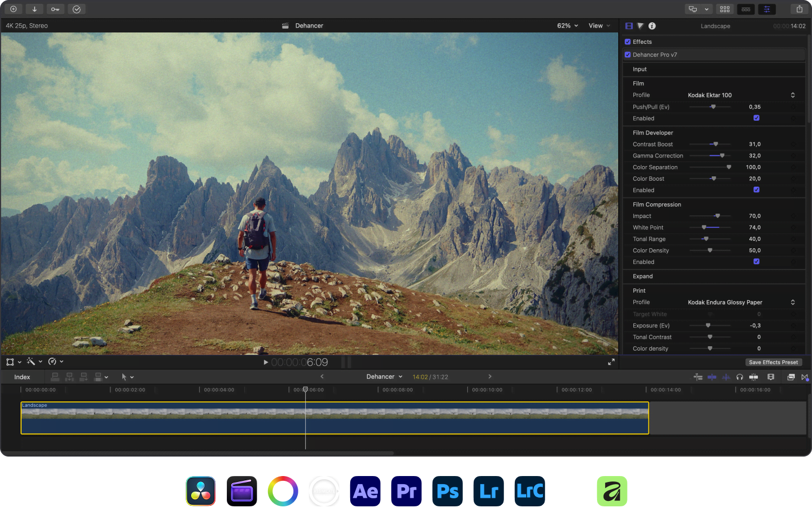Toggle the inspector sliders icon
Image resolution: width=812 pixels, height=515 pixels.
767,9
